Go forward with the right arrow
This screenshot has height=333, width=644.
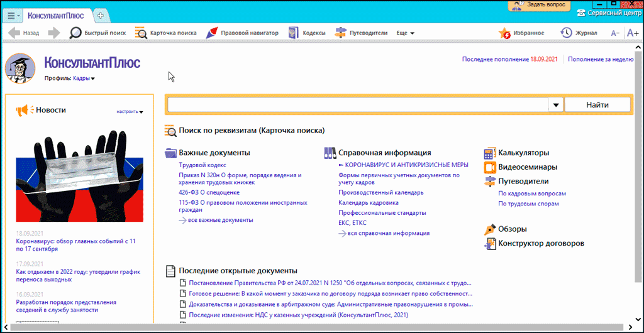[54, 33]
